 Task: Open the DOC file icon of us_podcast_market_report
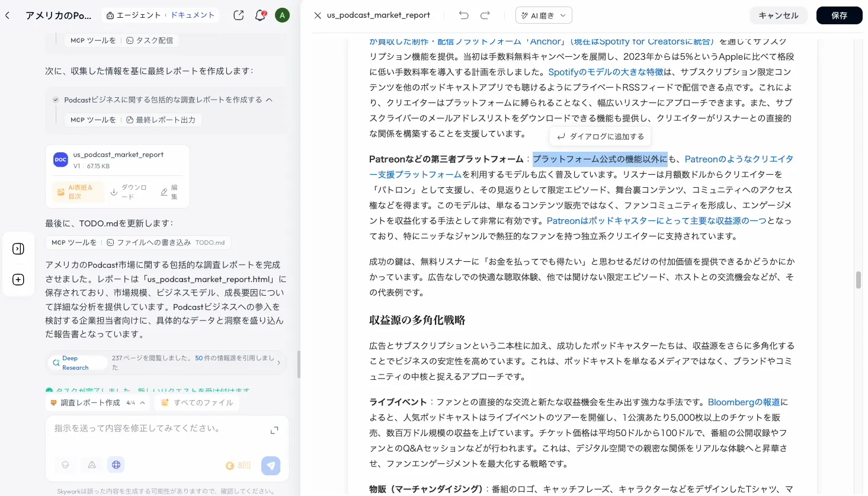point(61,159)
